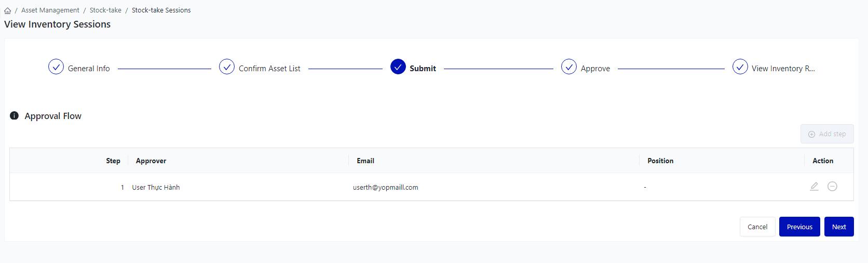The image size is (868, 263).
Task: Click the remove step minus icon
Action: [832, 187]
